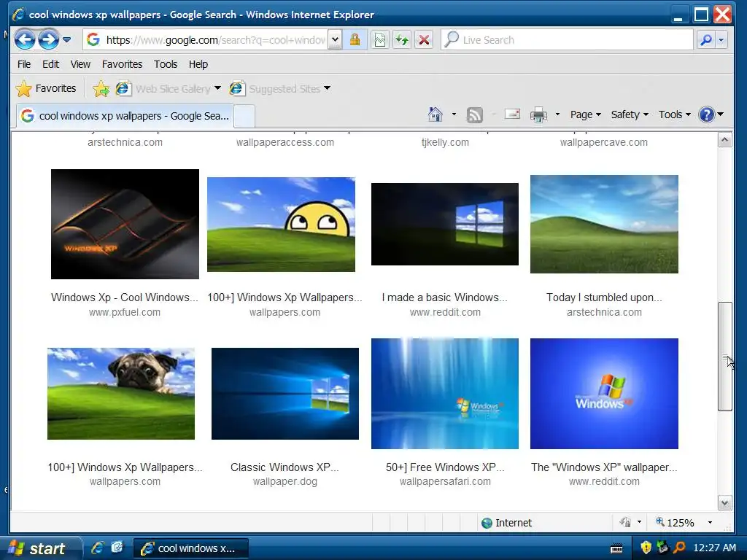Expand the Home button dropdown arrow
The width and height of the screenshot is (747, 560).
[454, 114]
